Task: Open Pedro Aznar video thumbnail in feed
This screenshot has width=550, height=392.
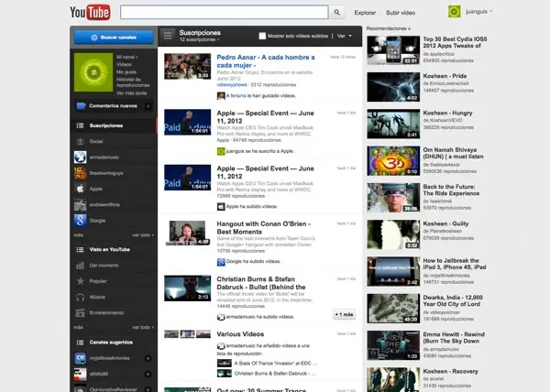Action: click(187, 66)
